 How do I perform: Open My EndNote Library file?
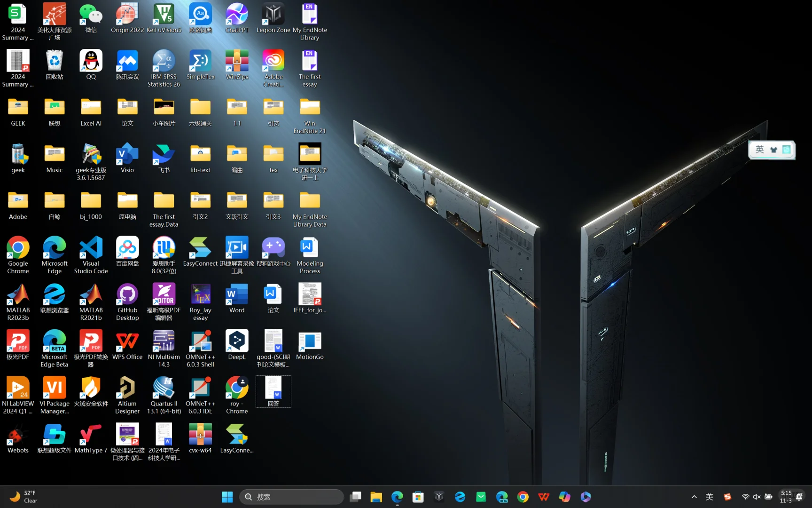tap(310, 22)
